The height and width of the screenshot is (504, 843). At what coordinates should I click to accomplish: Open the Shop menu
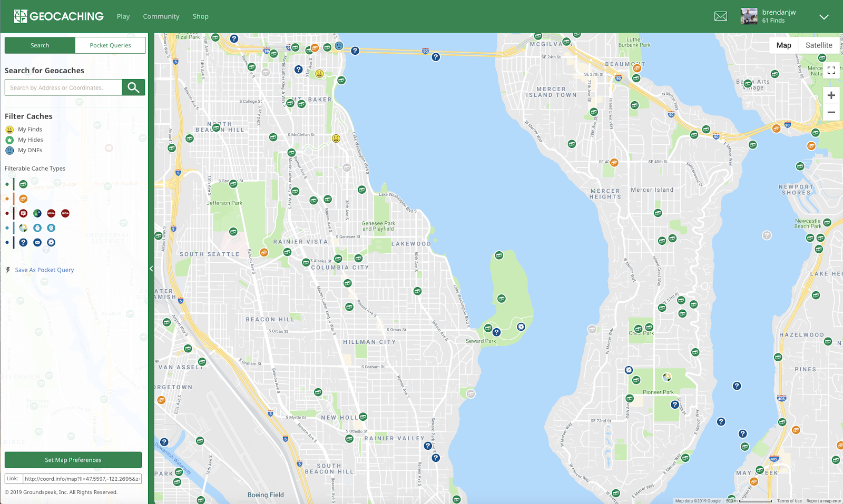click(x=201, y=16)
